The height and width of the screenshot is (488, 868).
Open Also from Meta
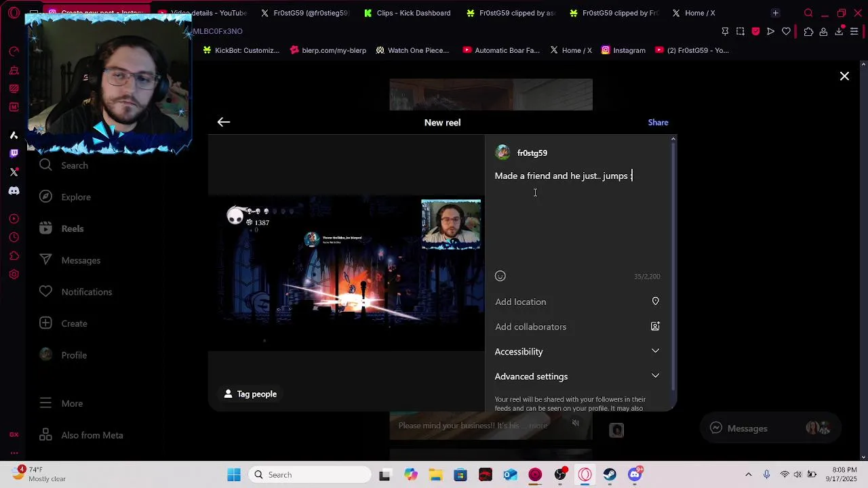(81, 435)
